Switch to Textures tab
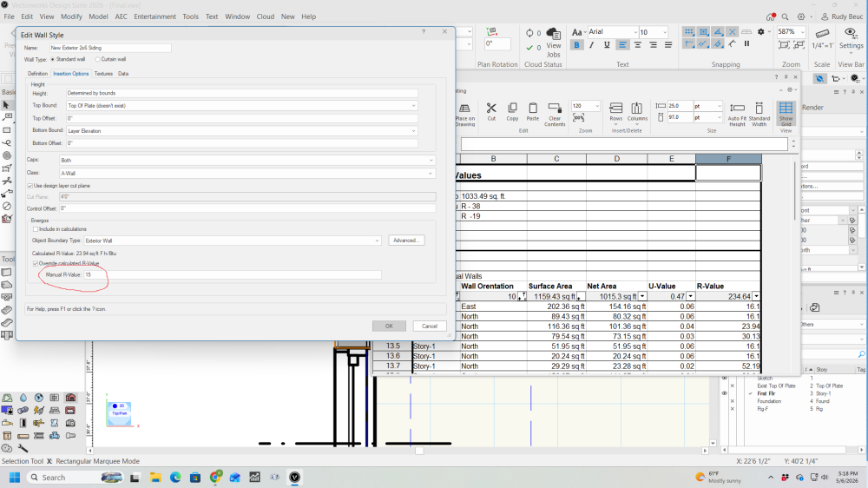The height and width of the screenshot is (488, 868). 103,74
